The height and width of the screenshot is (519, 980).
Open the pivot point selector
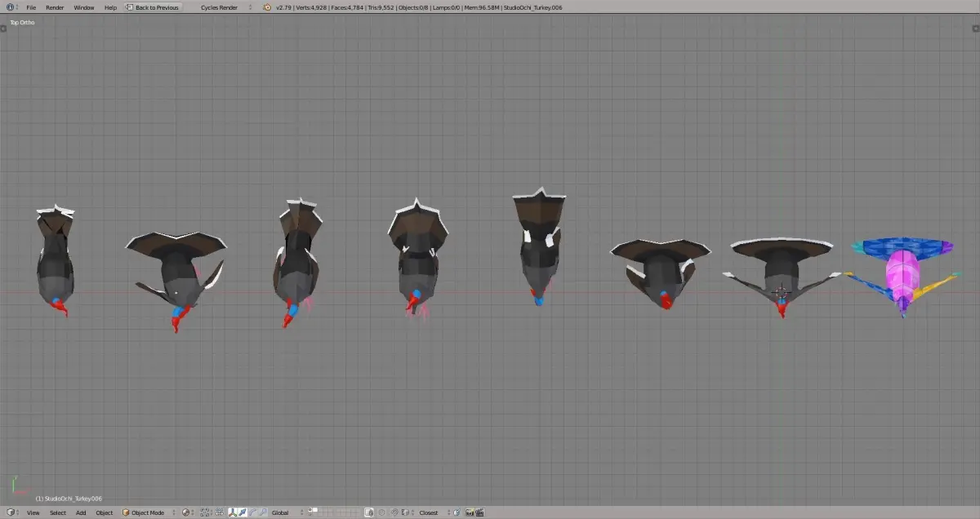205,512
